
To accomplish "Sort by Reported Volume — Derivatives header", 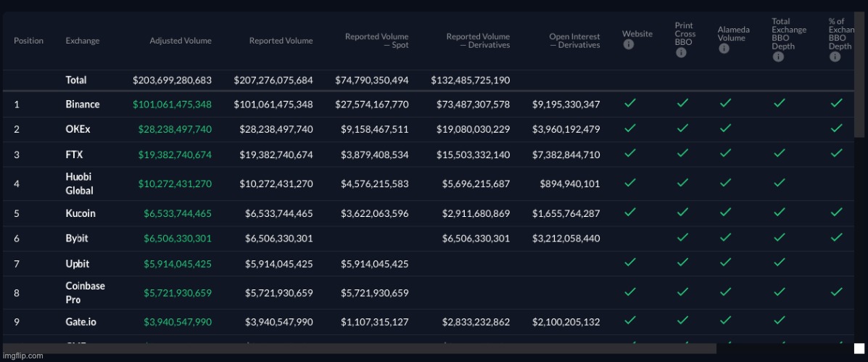I will (478, 41).
